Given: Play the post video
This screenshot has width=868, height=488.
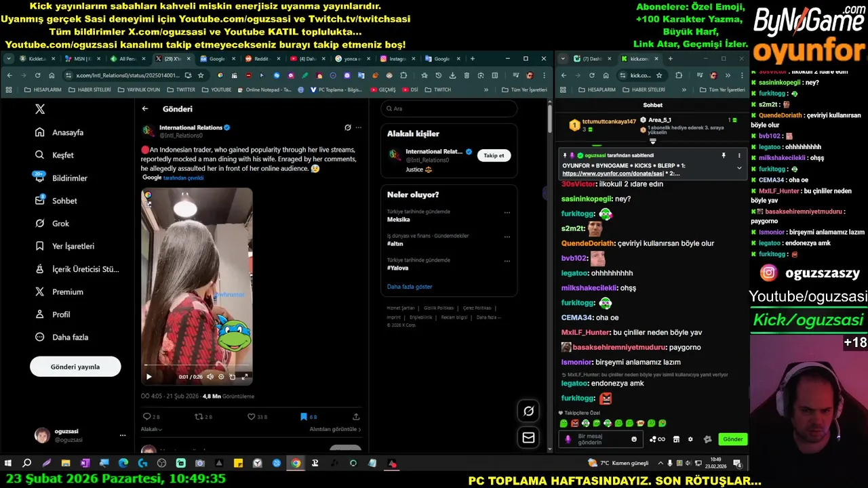Looking at the screenshot, I should coord(149,376).
